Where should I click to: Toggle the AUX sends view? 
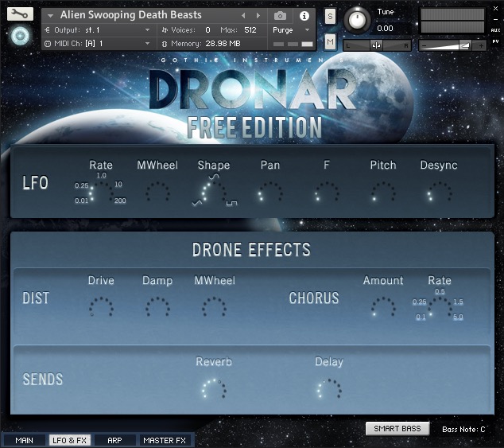tap(495, 30)
